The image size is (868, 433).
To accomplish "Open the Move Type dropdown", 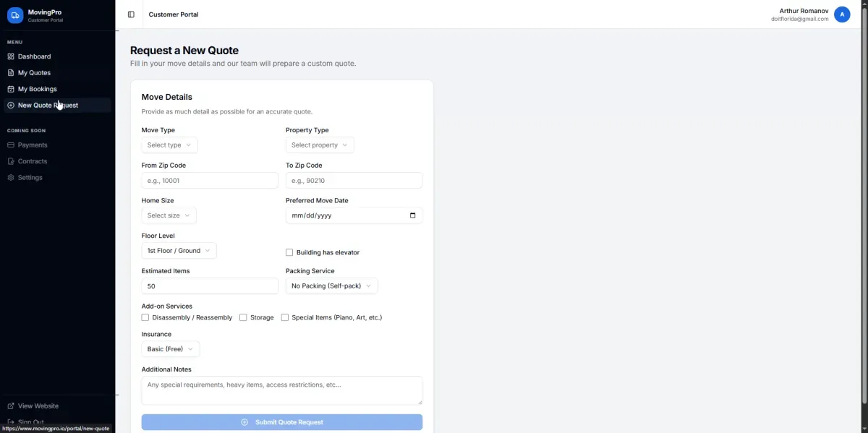I will [169, 145].
